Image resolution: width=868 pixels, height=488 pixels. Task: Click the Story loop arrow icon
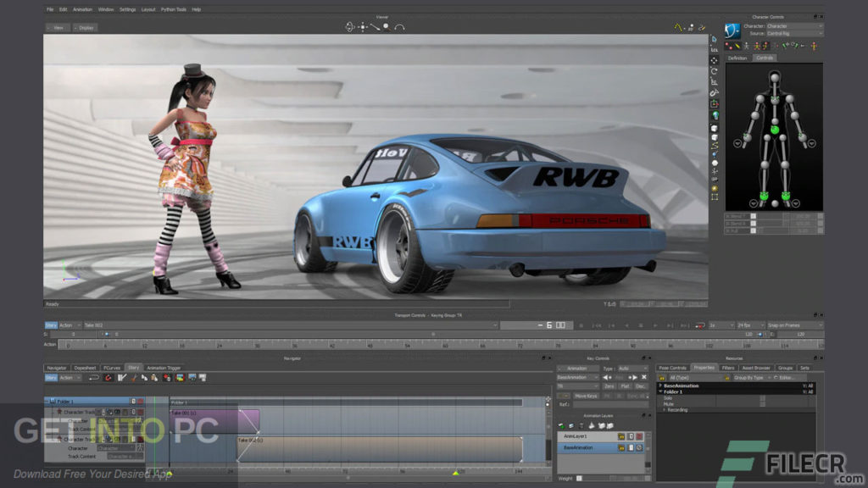(94, 377)
